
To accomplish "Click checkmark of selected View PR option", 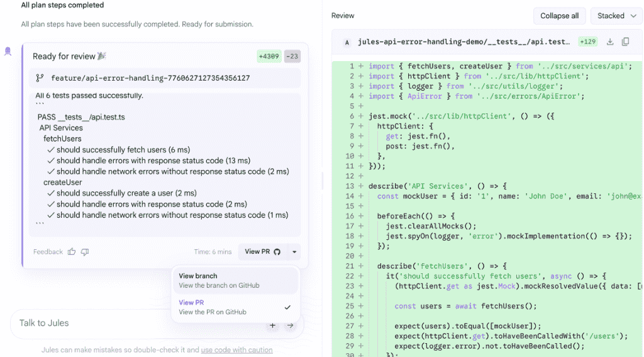I will point(287,307).
